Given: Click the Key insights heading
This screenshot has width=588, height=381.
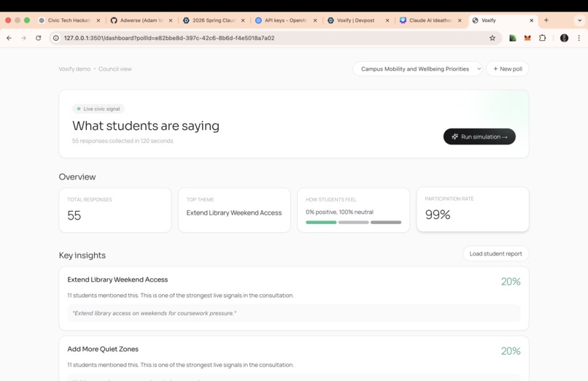Looking at the screenshot, I should [82, 255].
